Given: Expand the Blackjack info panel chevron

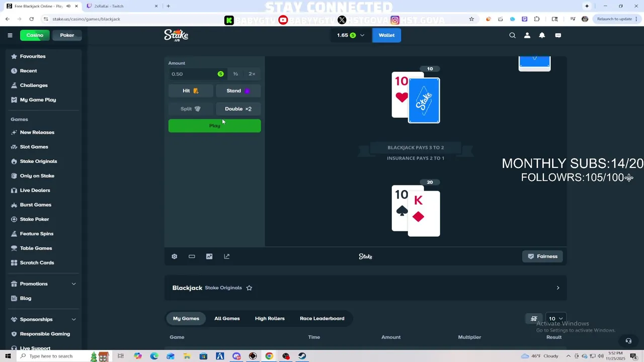Looking at the screenshot, I should click(x=557, y=288).
